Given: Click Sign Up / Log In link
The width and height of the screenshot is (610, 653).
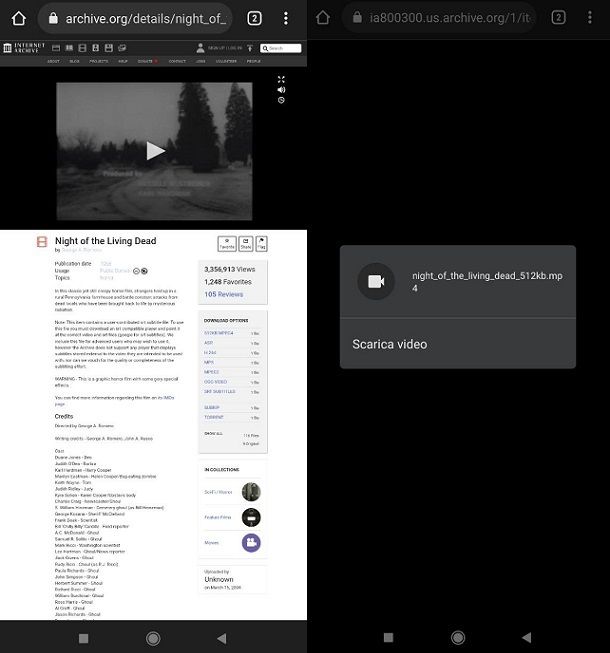Looking at the screenshot, I should point(225,48).
